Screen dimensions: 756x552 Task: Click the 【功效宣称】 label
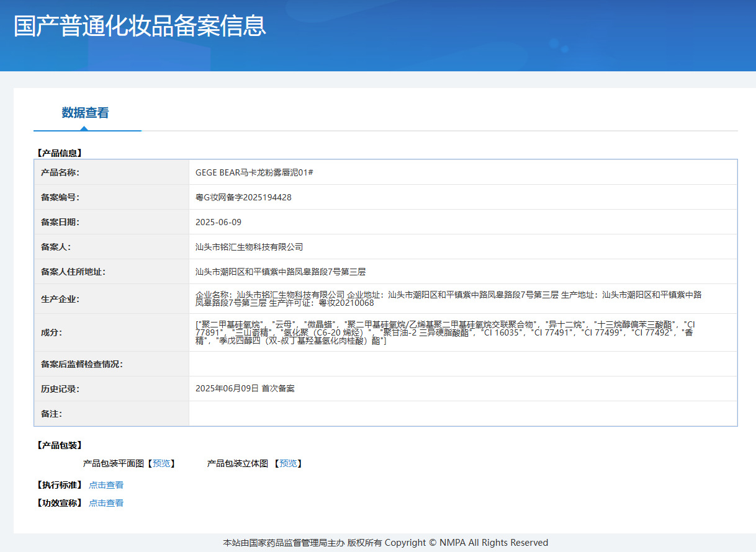pyautogui.click(x=59, y=503)
